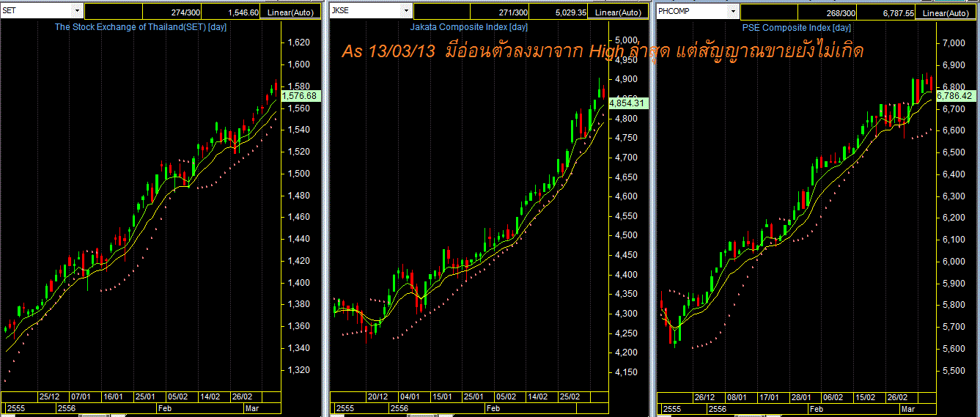Click the 2556 year label in SET chart
Viewport: 980px width, 417px height.
pyautogui.click(x=67, y=408)
